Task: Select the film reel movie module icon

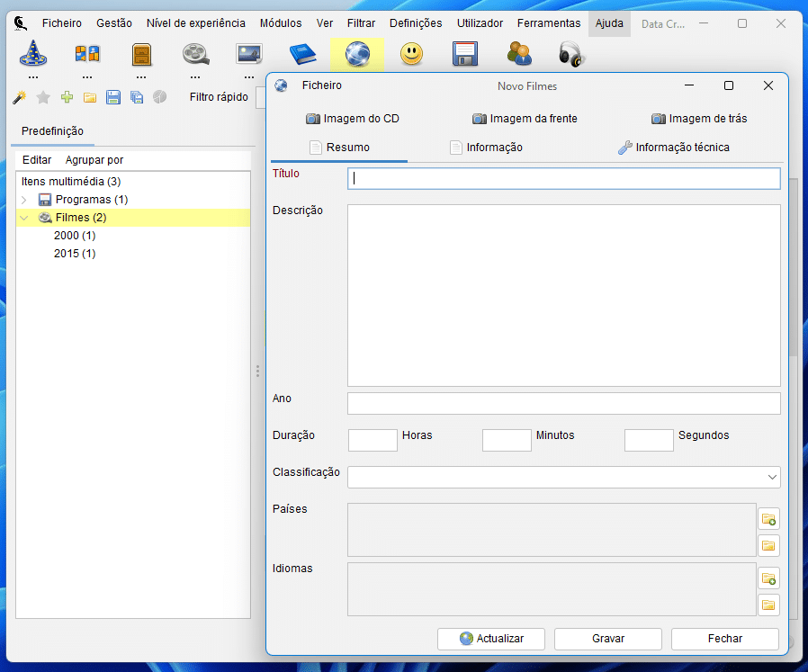Action: pyautogui.click(x=195, y=54)
